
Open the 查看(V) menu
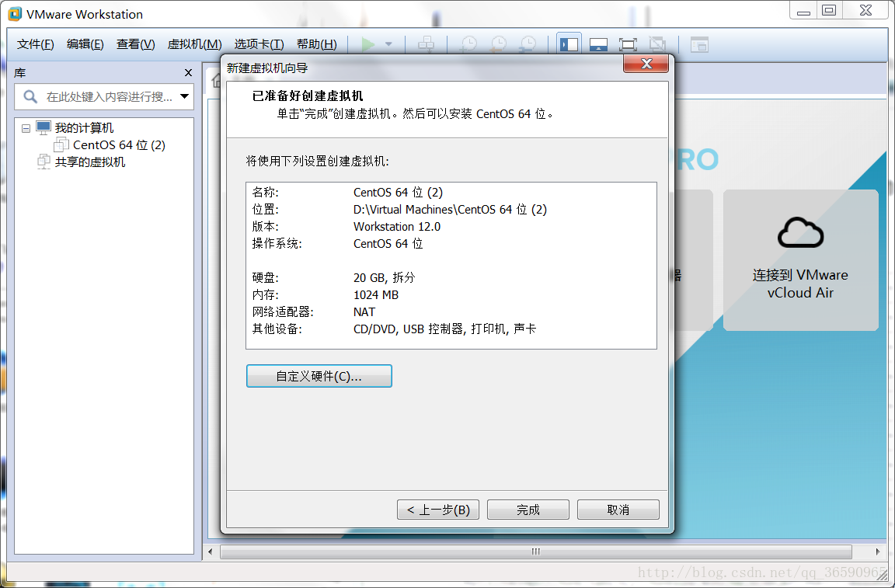pos(135,44)
